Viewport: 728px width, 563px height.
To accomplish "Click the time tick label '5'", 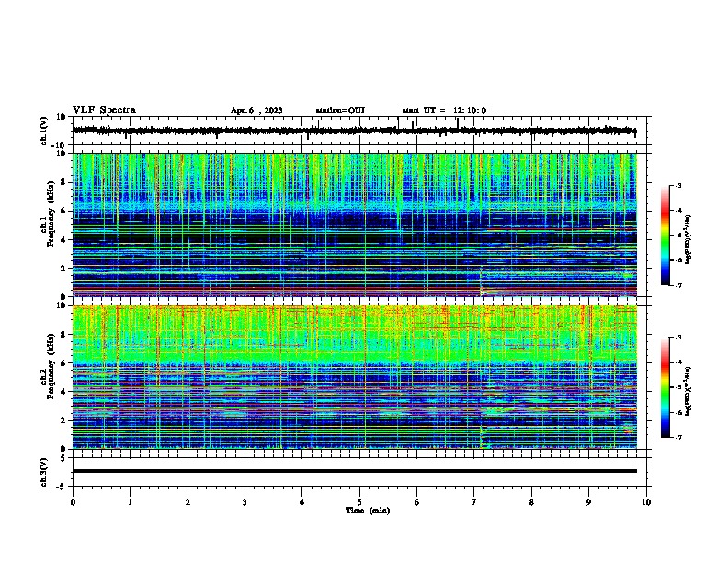I will click(x=359, y=502).
